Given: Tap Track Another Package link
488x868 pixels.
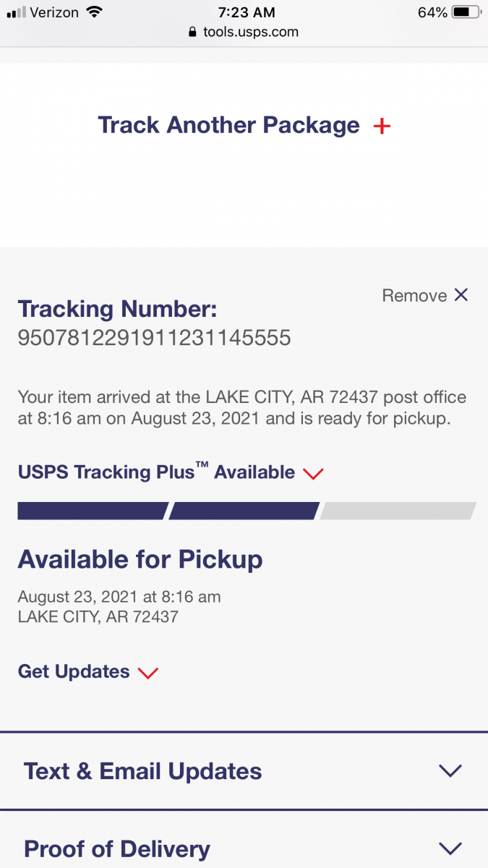Looking at the screenshot, I should tap(228, 125).
